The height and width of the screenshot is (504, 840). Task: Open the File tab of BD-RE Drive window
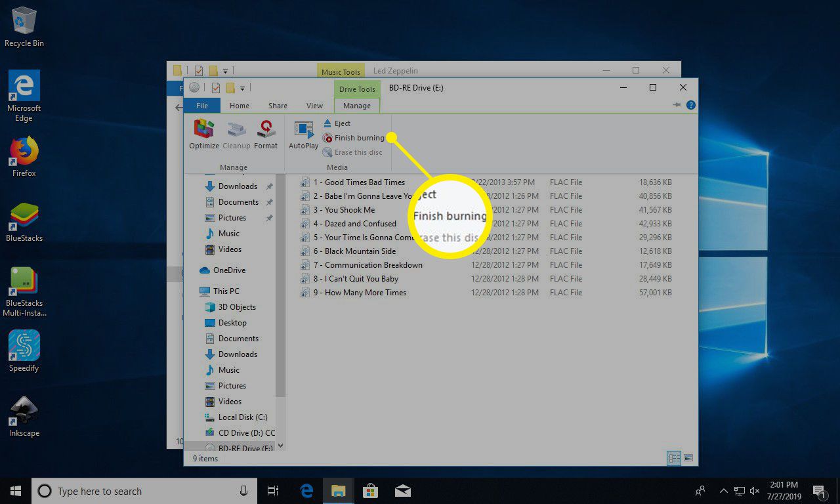coord(202,106)
